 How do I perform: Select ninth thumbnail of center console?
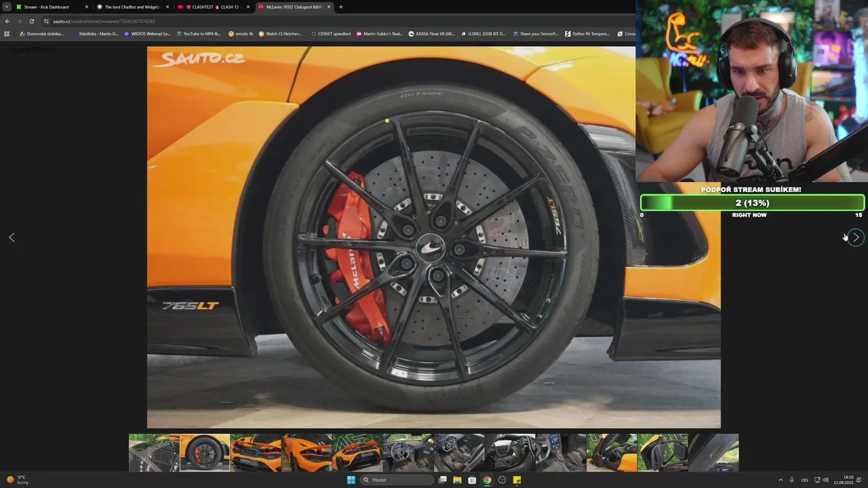point(561,453)
